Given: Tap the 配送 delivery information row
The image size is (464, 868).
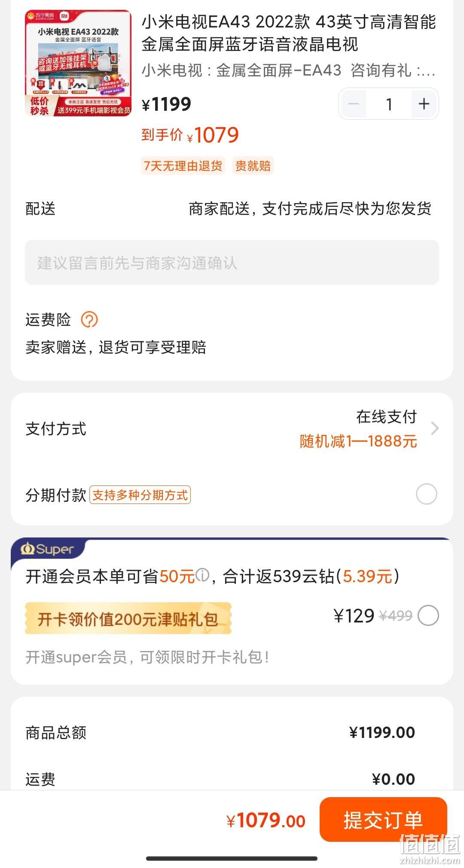Looking at the screenshot, I should pos(232,209).
